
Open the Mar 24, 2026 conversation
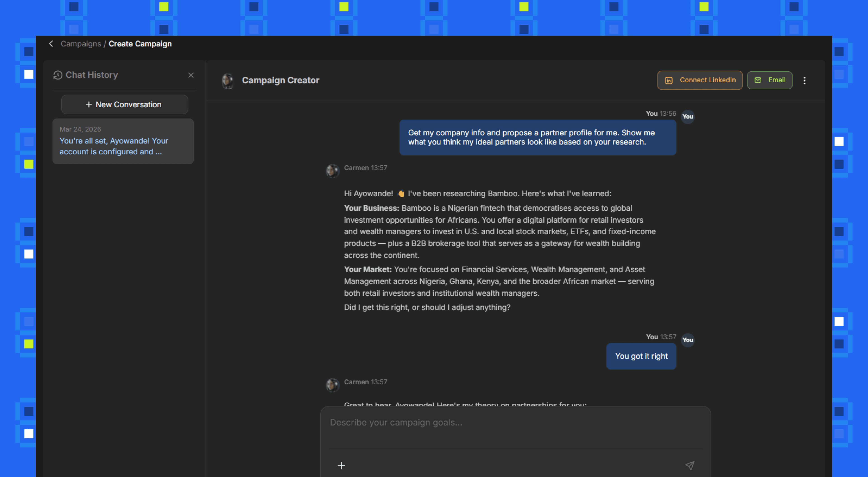(x=123, y=141)
